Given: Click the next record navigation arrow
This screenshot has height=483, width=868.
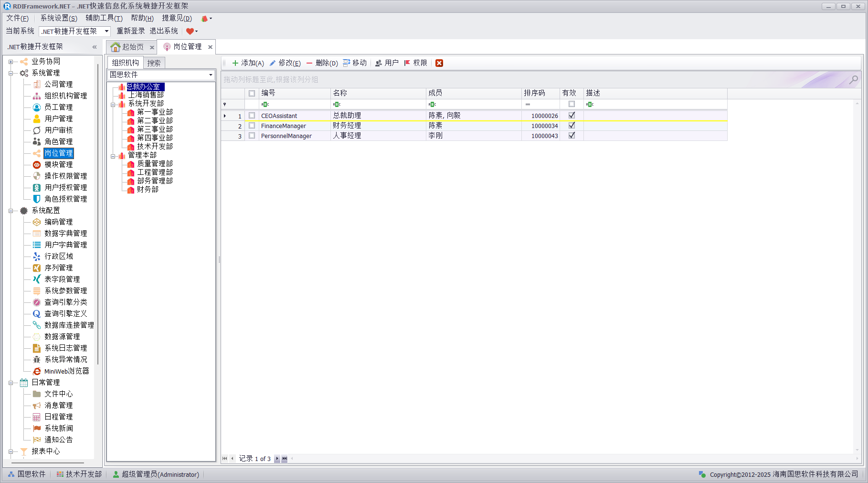Looking at the screenshot, I should (277, 459).
